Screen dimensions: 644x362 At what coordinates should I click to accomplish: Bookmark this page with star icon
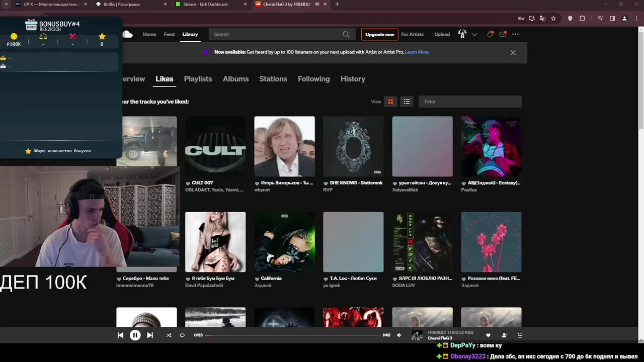click(x=553, y=19)
